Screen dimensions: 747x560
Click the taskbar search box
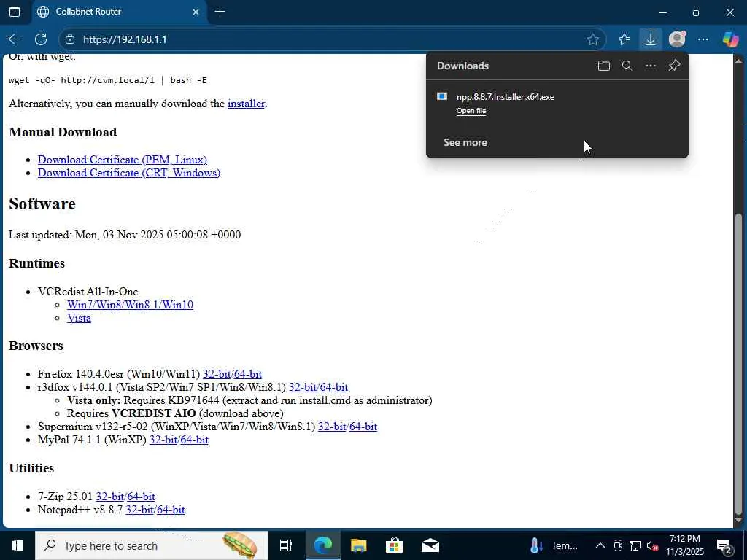pos(152,545)
